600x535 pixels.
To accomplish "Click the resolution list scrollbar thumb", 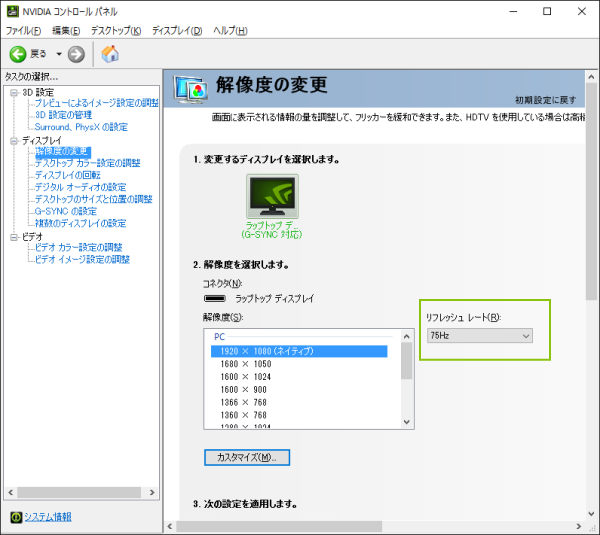I will tap(407, 360).
